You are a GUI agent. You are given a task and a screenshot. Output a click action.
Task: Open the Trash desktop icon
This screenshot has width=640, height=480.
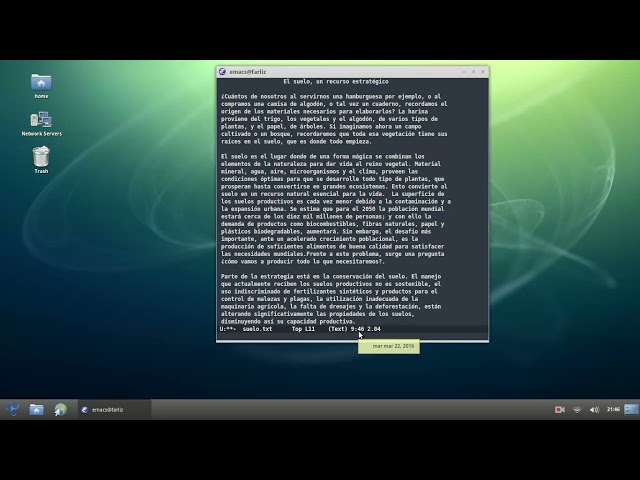click(x=41, y=160)
